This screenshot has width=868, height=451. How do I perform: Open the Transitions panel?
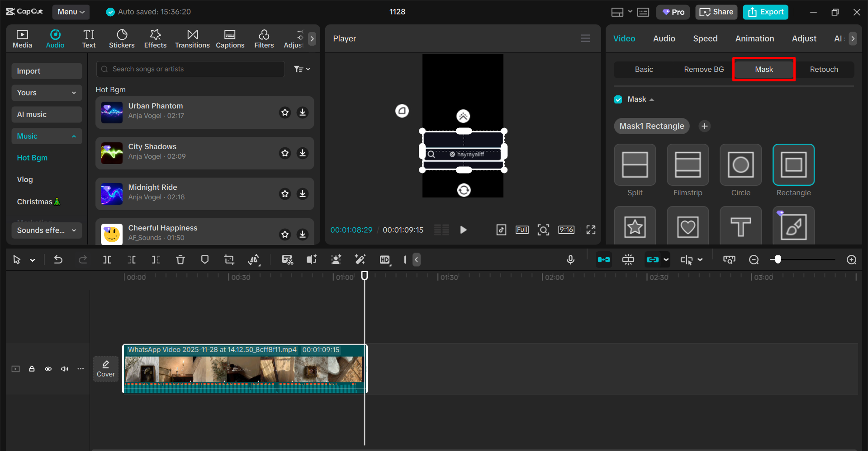(x=192, y=38)
